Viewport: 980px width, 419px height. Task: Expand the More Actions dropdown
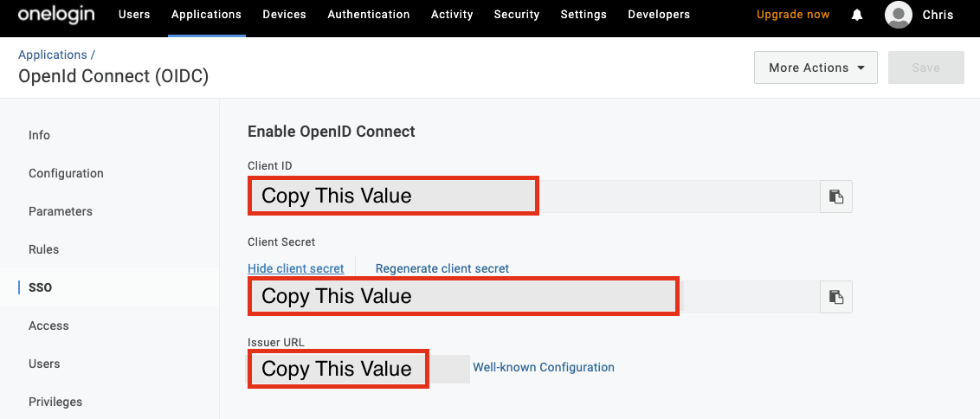(816, 68)
